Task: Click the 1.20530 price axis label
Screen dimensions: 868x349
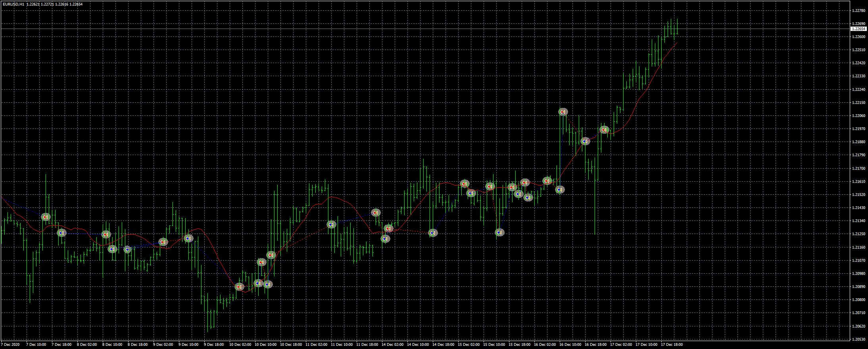Action: point(858,339)
